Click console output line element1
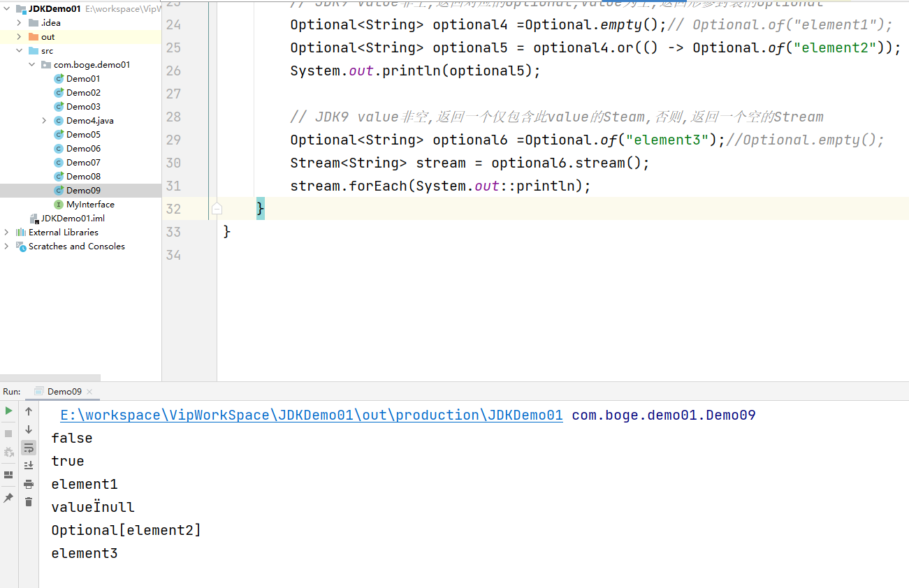909x588 pixels. click(x=85, y=484)
